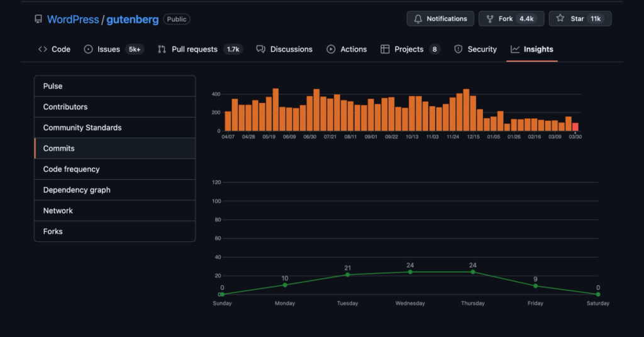Click the Issues circle icon
The width and height of the screenshot is (644, 337).
pyautogui.click(x=89, y=49)
